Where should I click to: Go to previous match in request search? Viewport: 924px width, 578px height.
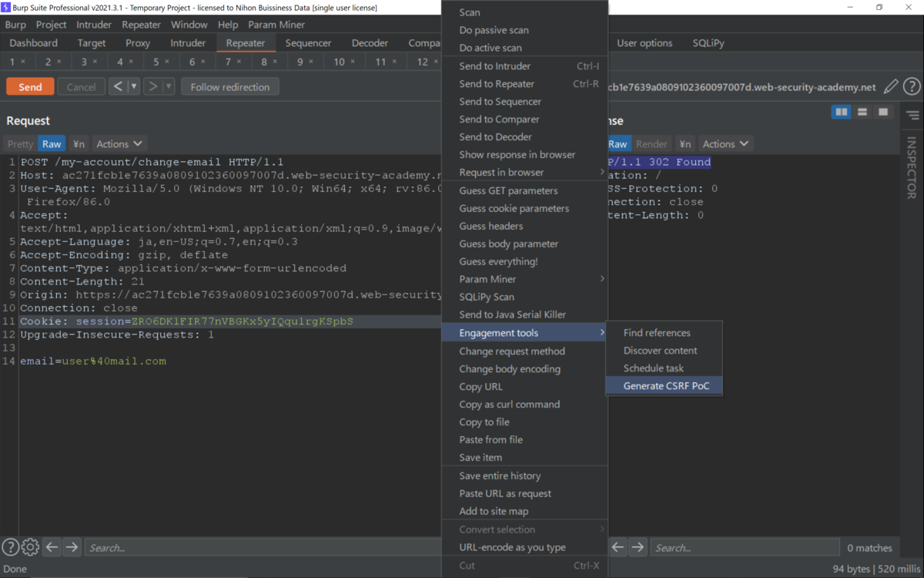52,547
